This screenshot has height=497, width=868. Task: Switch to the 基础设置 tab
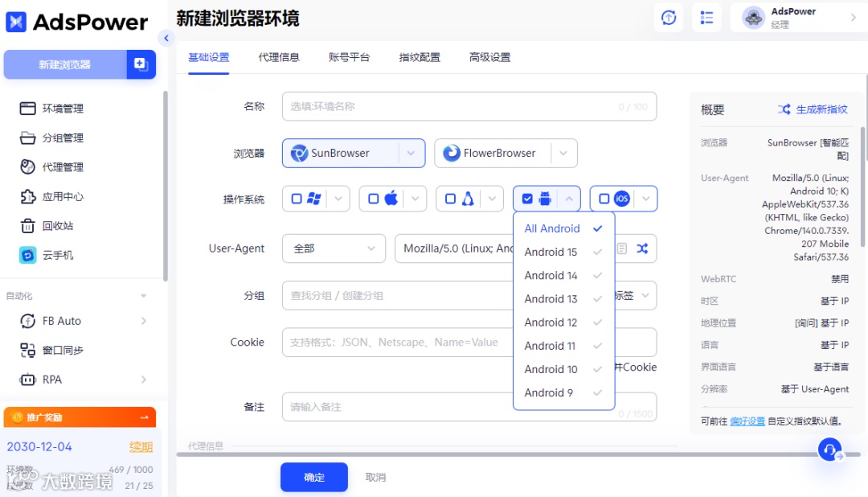[x=209, y=57]
